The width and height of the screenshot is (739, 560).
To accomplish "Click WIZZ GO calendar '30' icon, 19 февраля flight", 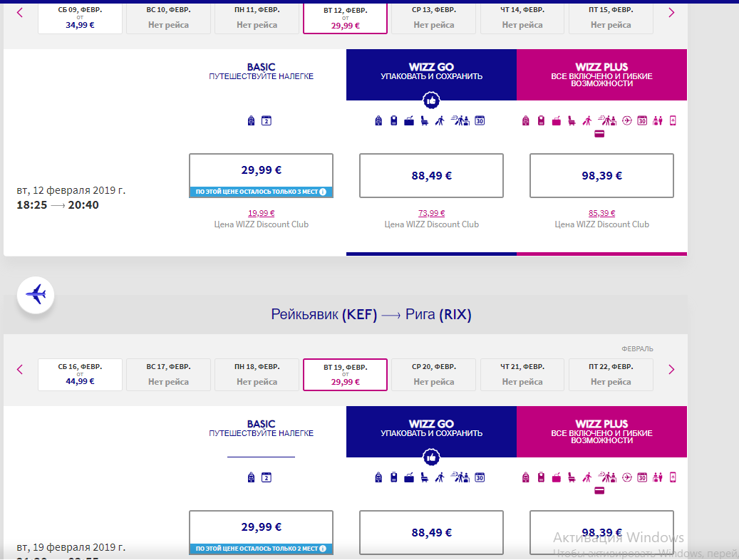I will point(480,477).
